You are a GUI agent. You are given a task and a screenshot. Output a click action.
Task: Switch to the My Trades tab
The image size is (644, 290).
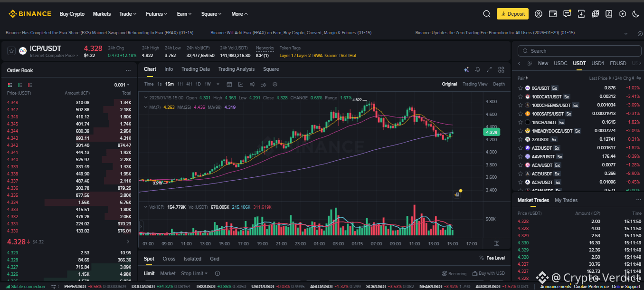(x=566, y=200)
